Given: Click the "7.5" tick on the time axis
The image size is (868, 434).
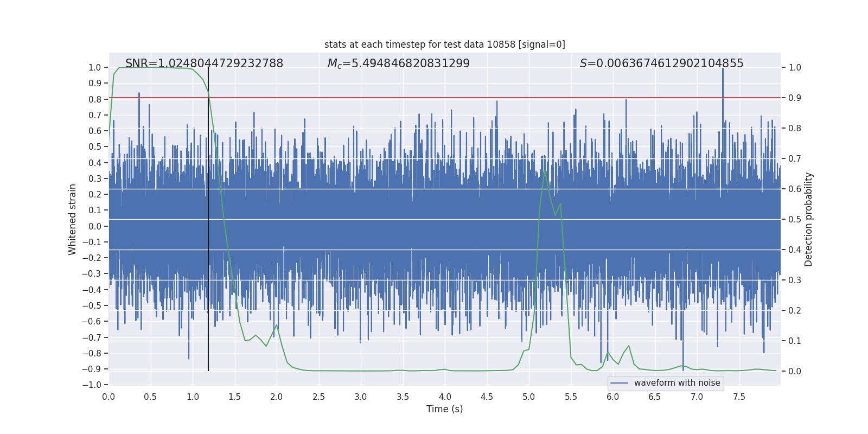Looking at the screenshot, I should tap(739, 397).
